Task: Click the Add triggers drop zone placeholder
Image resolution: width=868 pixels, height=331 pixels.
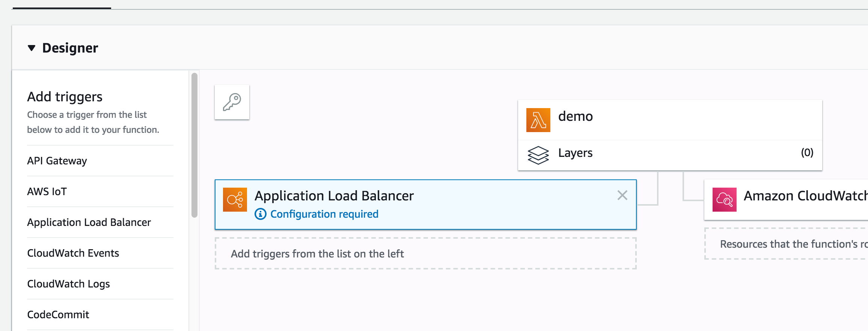Action: coord(426,253)
